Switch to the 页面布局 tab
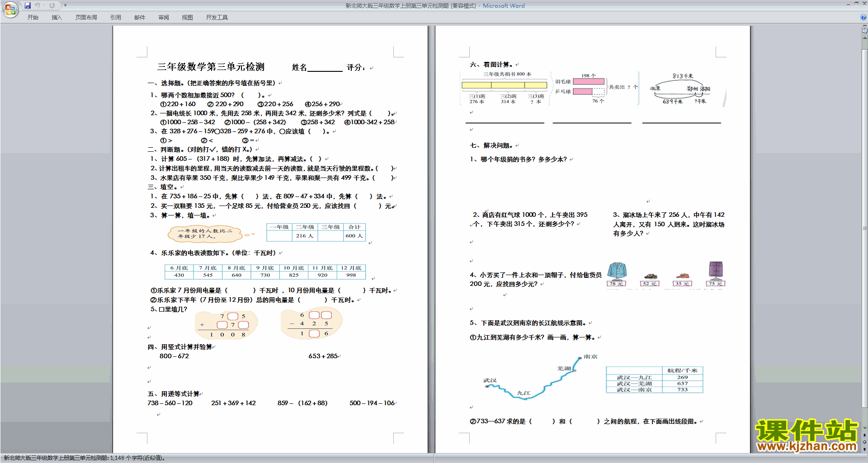 click(x=86, y=18)
